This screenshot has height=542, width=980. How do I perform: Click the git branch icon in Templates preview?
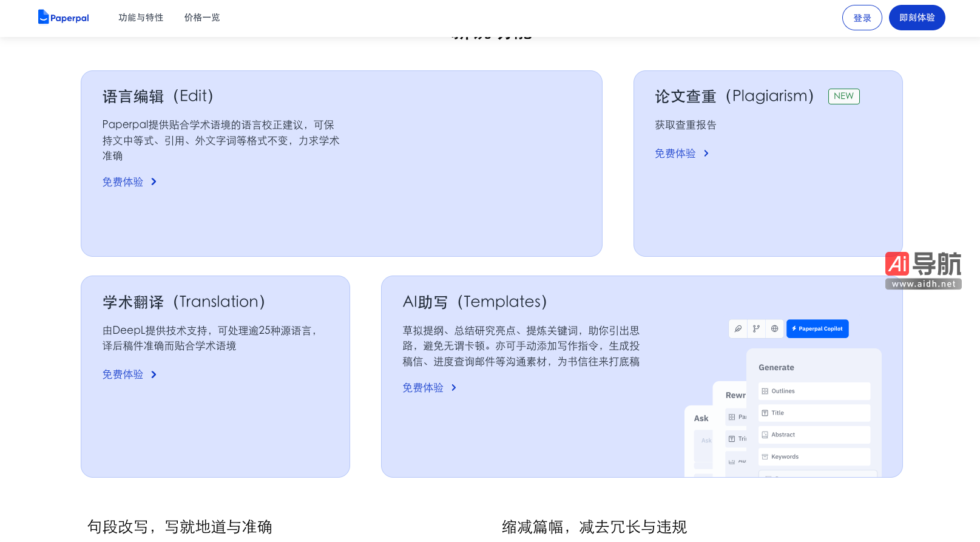756,328
